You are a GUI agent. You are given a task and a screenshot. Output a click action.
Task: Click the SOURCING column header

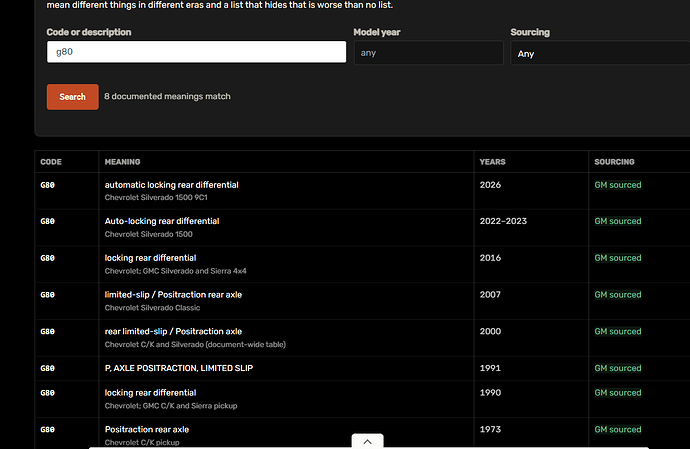click(x=614, y=162)
